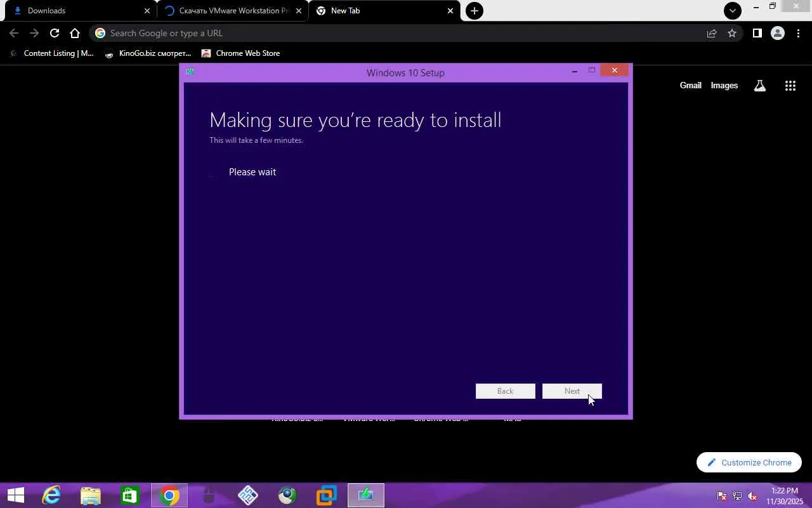812x508 pixels.
Task: Click the Chrome back arrow
Action: click(x=14, y=33)
